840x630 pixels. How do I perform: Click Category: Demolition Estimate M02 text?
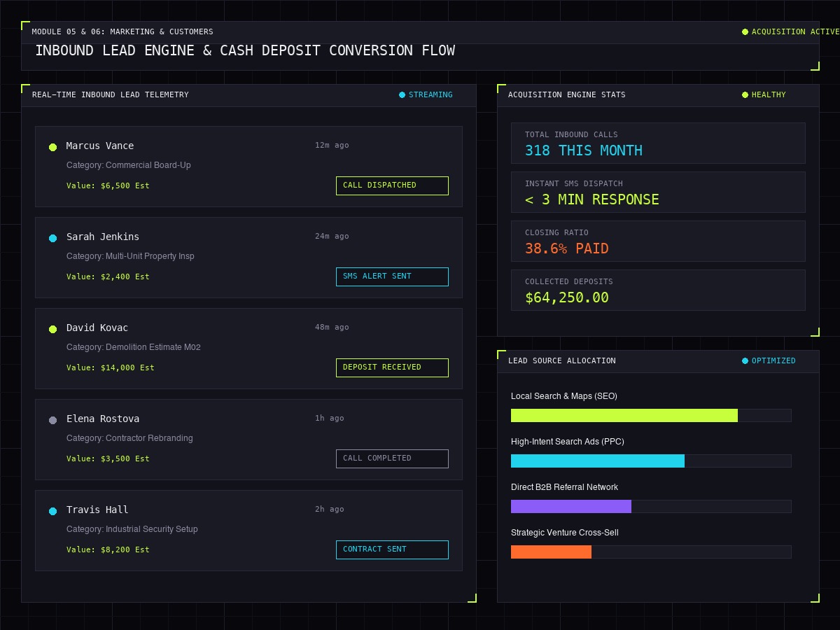pos(134,347)
